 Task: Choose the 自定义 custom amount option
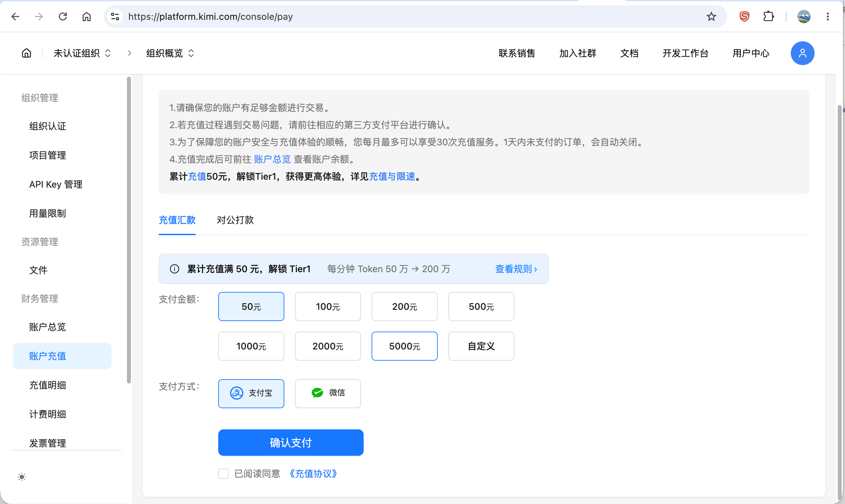coord(481,346)
